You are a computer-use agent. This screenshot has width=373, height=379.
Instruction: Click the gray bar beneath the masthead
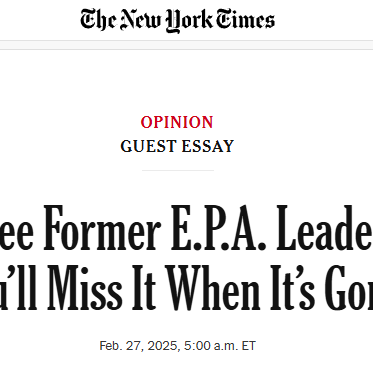click(186, 45)
